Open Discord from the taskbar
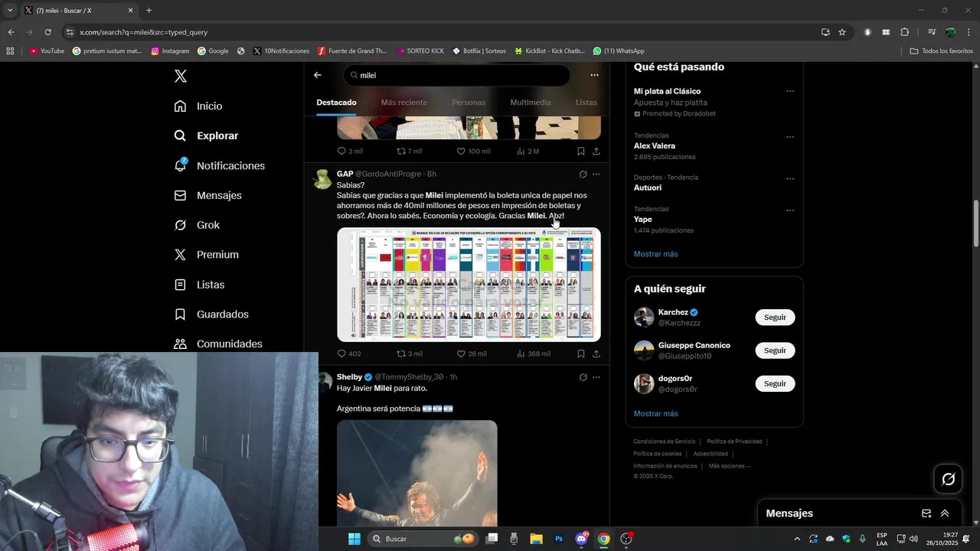This screenshot has height=551, width=980. tap(581, 539)
